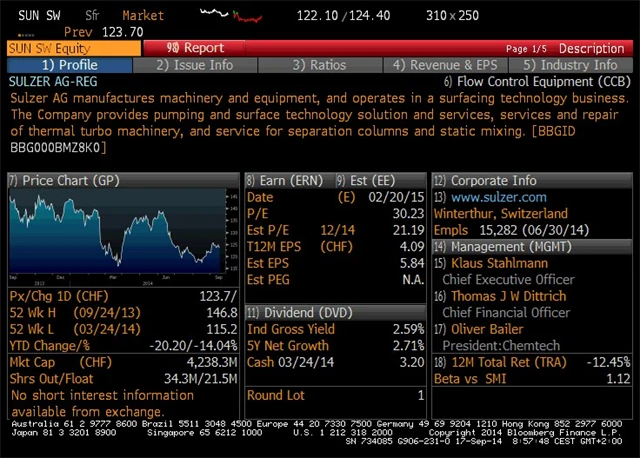
Task: Select 16) Thomas J W Dittrich profile
Action: point(500,296)
